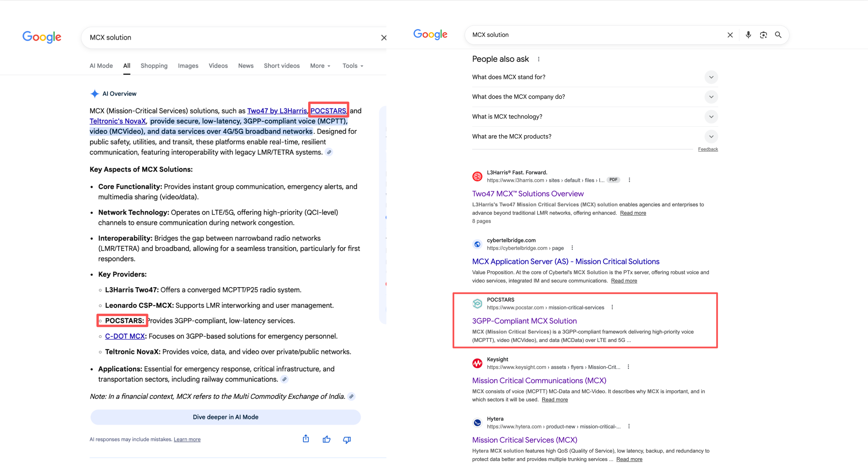Open source link icon after Multi Commodity Exchange note

352,397
